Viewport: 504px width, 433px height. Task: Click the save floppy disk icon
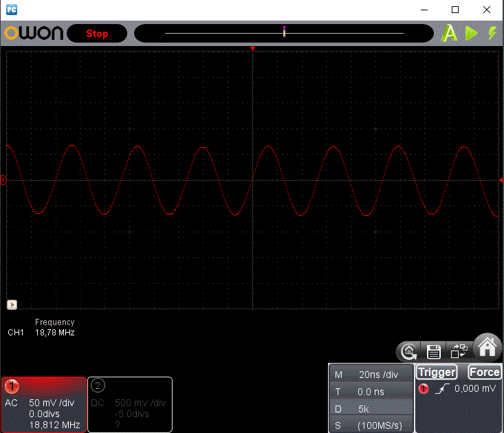(434, 352)
